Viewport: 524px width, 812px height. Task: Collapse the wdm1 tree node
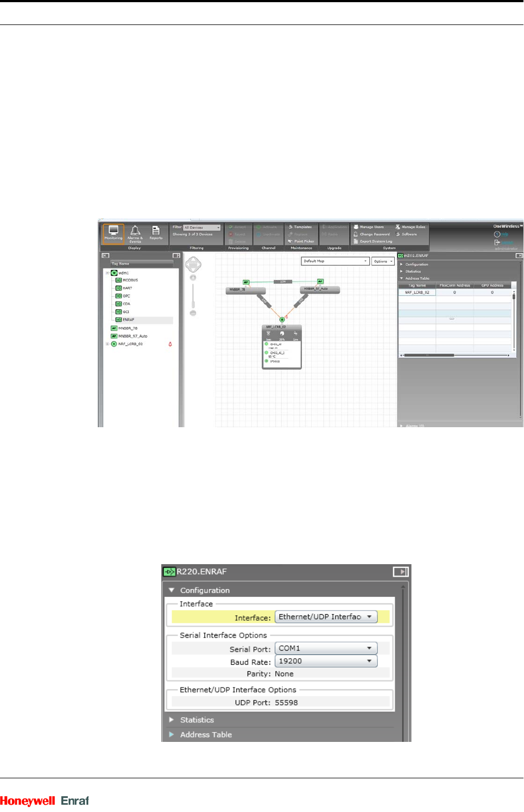(108, 273)
